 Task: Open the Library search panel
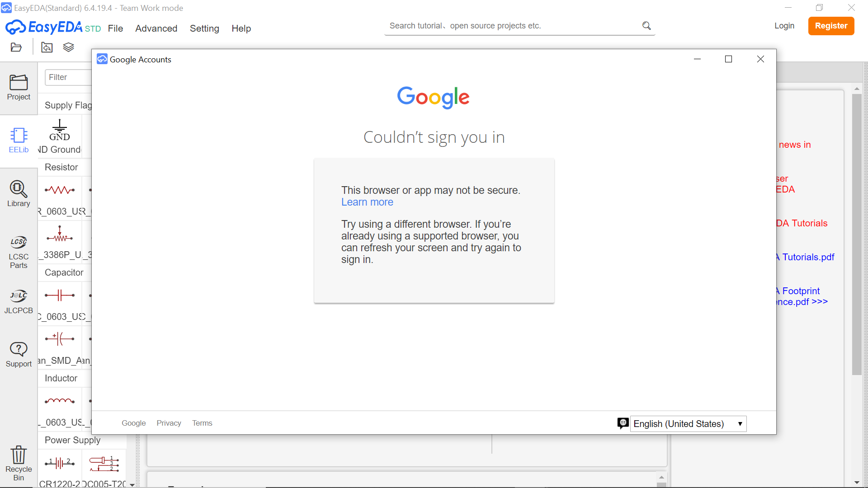tap(19, 193)
